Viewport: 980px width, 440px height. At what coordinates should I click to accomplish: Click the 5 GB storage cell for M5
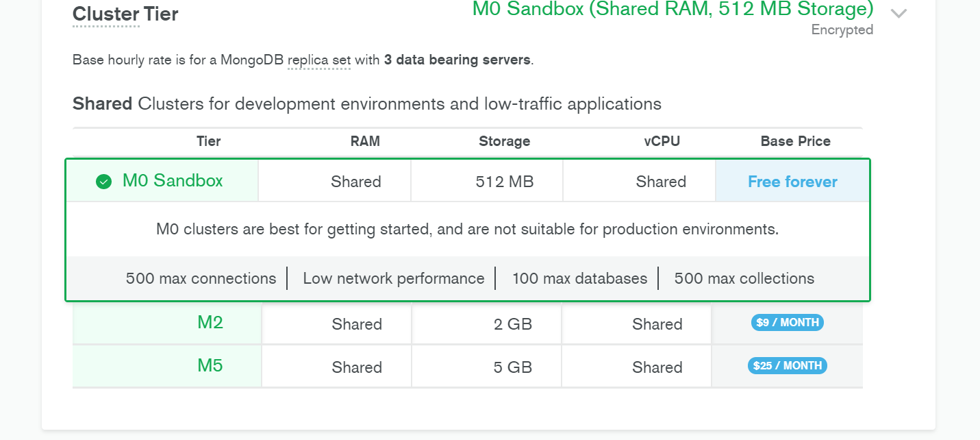pos(512,367)
